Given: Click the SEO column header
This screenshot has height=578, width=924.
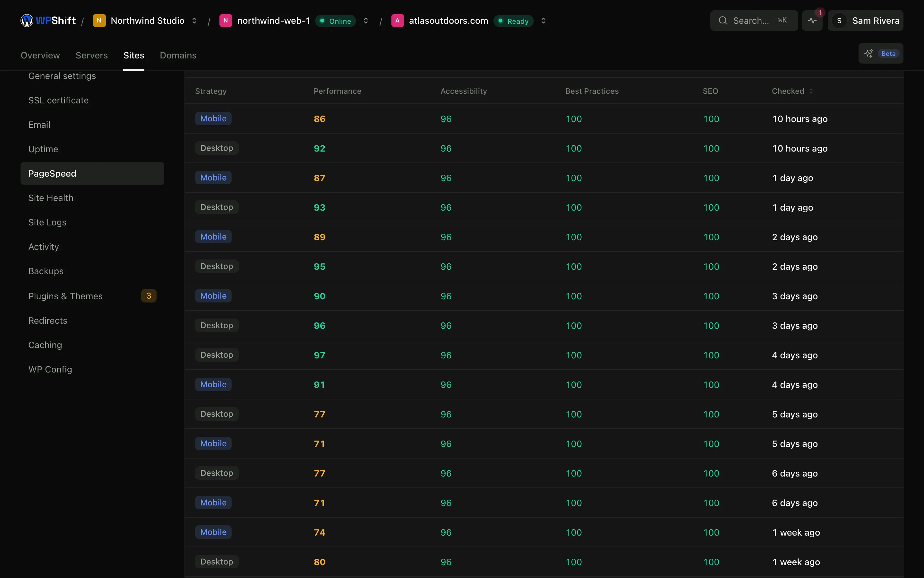Looking at the screenshot, I should (x=710, y=92).
